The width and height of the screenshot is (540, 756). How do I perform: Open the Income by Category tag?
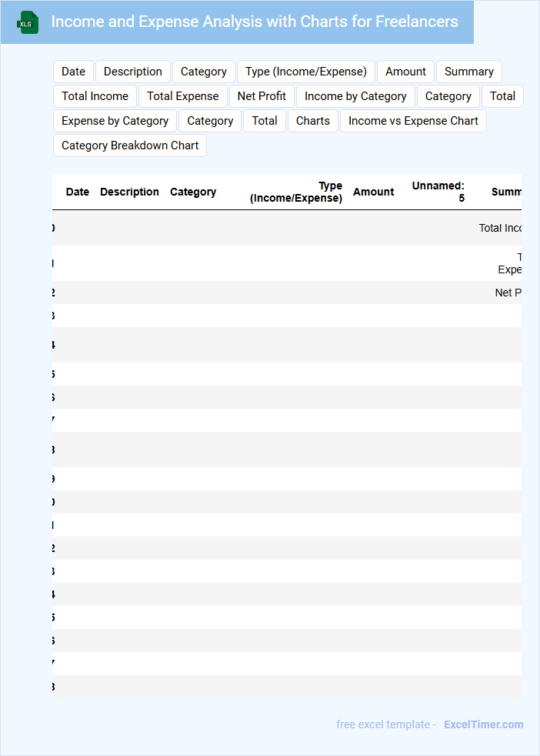(355, 96)
